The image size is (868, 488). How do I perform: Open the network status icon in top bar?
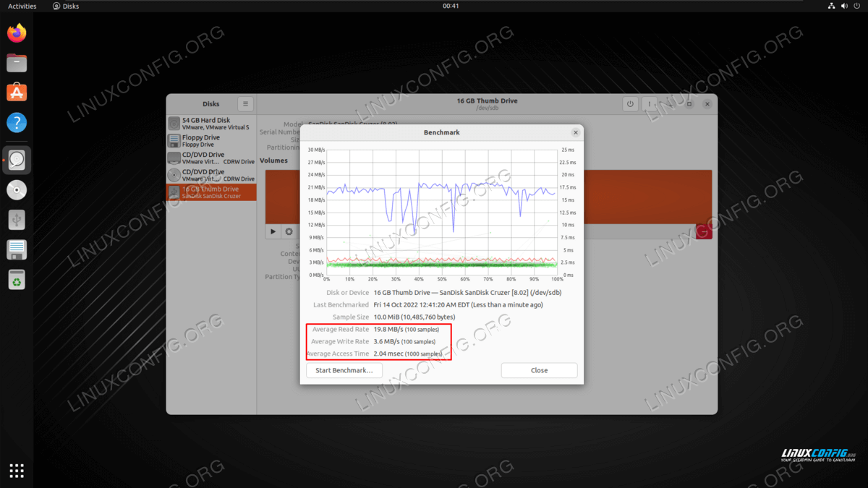832,6
